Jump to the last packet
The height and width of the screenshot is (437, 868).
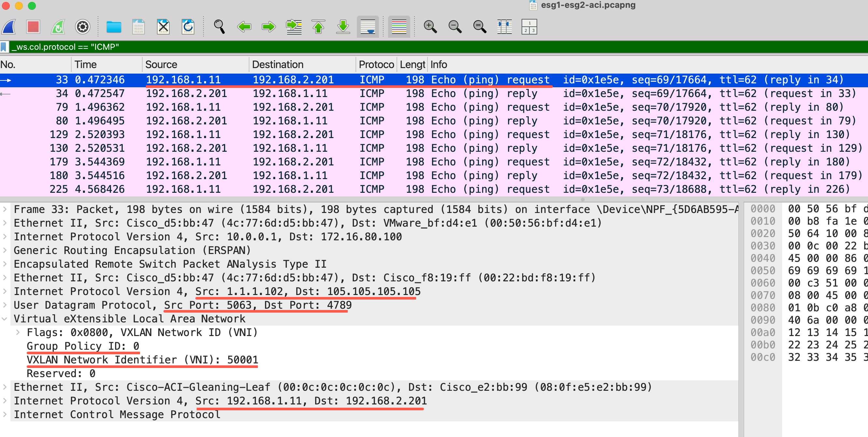click(x=343, y=27)
